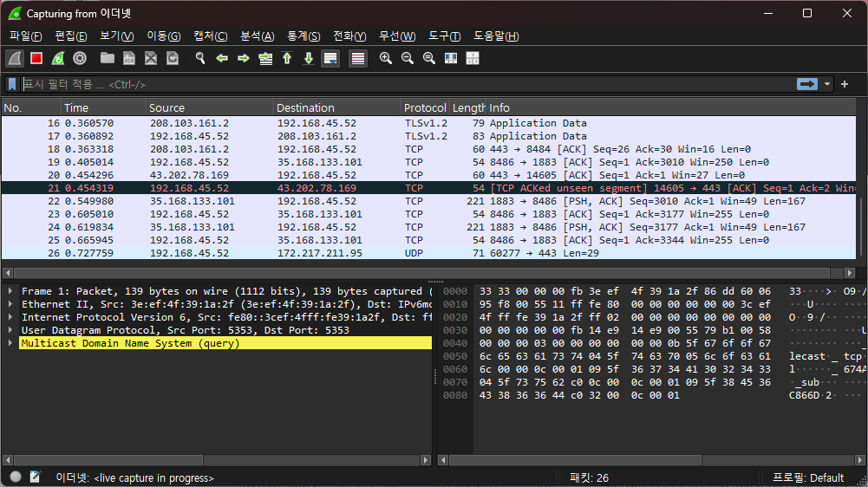The height and width of the screenshot is (487, 868).
Task: Click the display filter input field
Action: (408, 84)
